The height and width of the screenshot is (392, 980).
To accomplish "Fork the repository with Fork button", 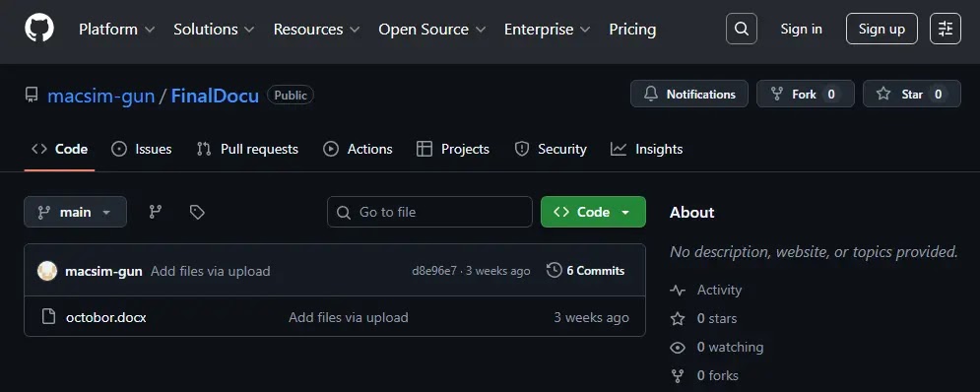I will (806, 95).
